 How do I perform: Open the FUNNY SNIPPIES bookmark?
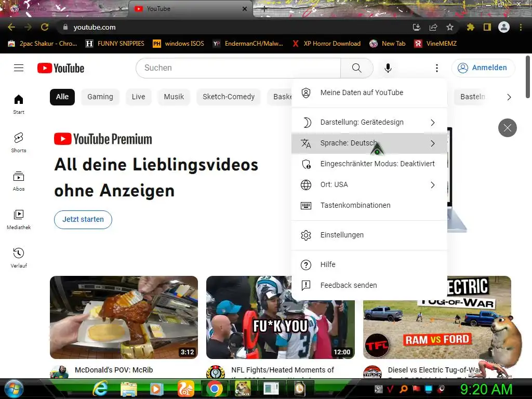(x=115, y=44)
